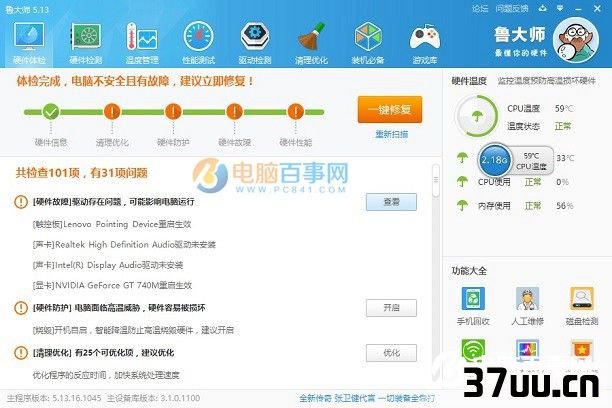This screenshot has width=612, height=408.
Task: Open the title bar dropdown menu icon
Action: (x=560, y=8)
